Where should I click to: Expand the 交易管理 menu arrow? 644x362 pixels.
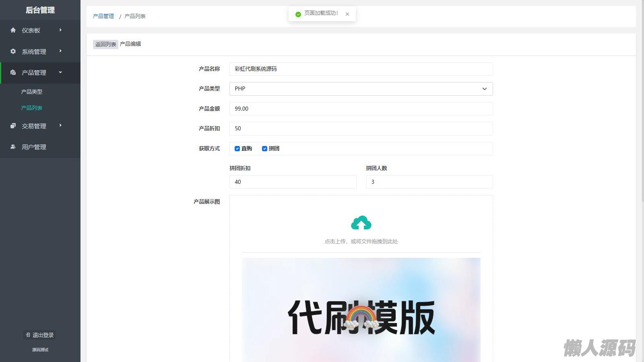coord(60,125)
